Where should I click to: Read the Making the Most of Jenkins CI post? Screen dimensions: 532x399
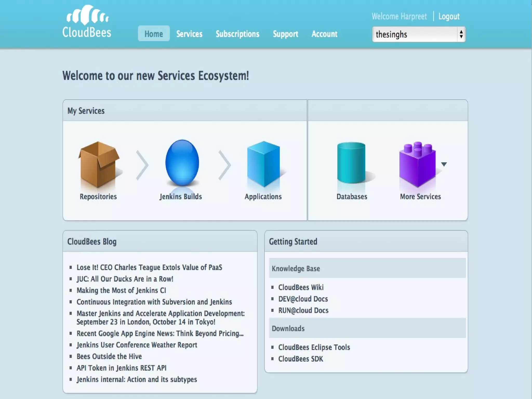(121, 290)
